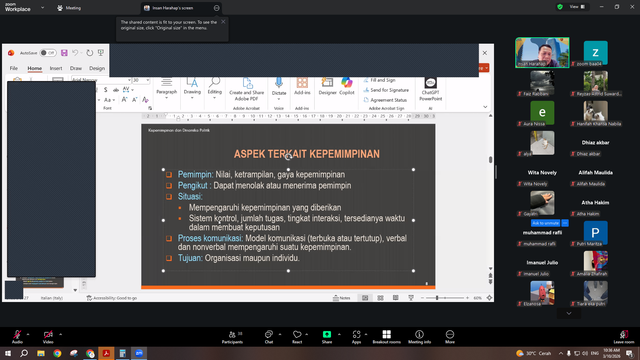Toggle the Notes pane in status bar
The width and height of the screenshot is (640, 360).
tap(342, 298)
